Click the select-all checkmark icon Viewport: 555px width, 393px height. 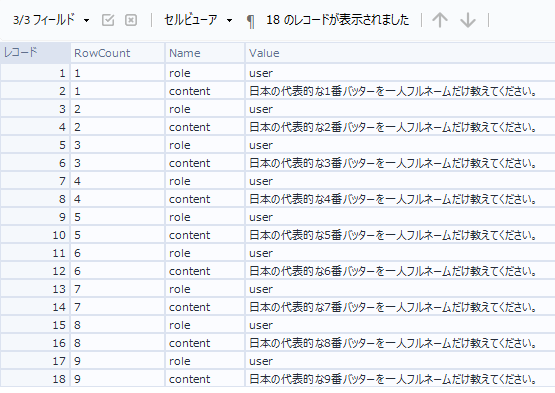pyautogui.click(x=108, y=20)
